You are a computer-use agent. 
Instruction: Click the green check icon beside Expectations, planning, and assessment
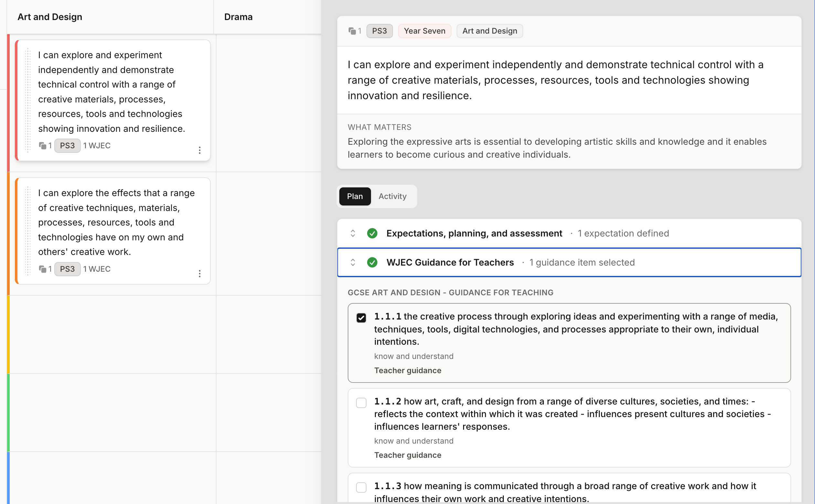[372, 233]
